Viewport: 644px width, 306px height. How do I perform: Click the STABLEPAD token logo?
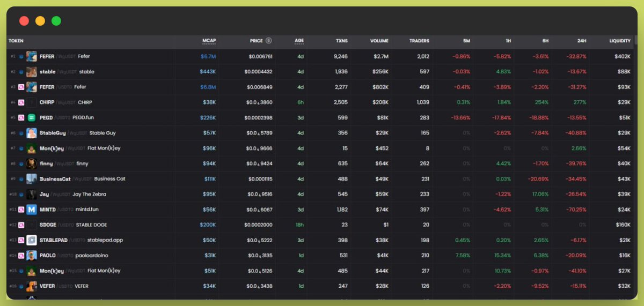(x=32, y=240)
